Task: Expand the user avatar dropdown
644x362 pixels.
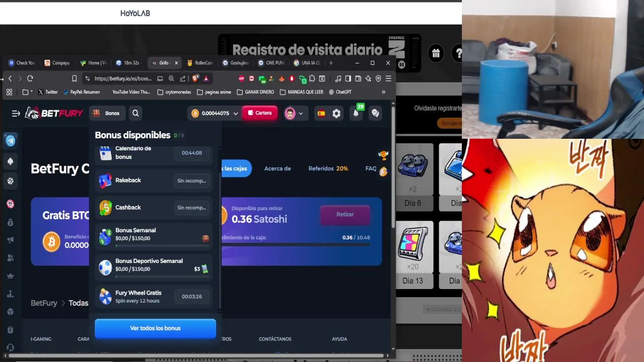Action: coord(300,114)
